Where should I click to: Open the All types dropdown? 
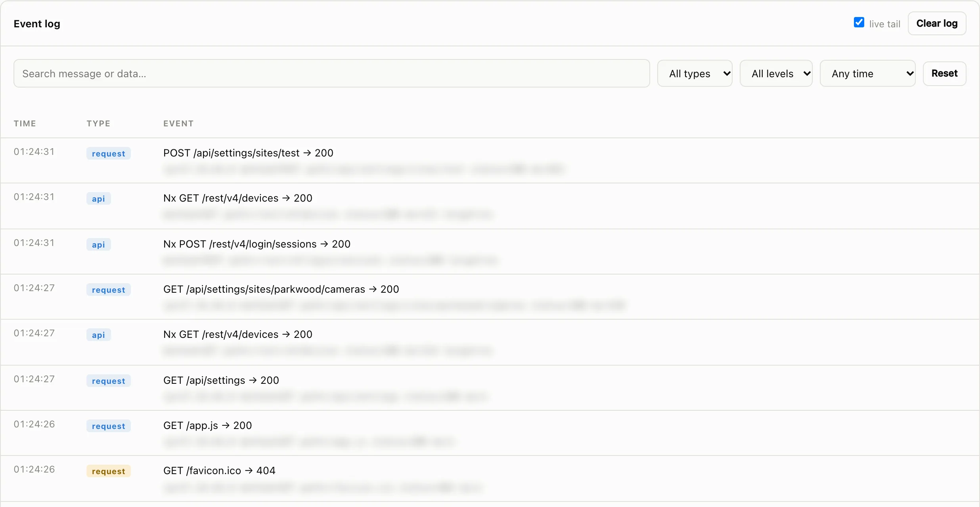coord(695,73)
